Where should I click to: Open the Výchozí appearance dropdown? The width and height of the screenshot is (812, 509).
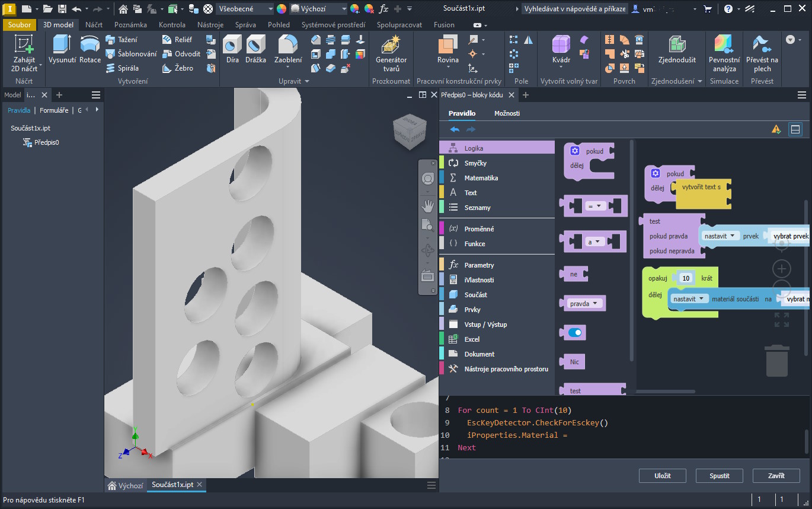(319, 9)
